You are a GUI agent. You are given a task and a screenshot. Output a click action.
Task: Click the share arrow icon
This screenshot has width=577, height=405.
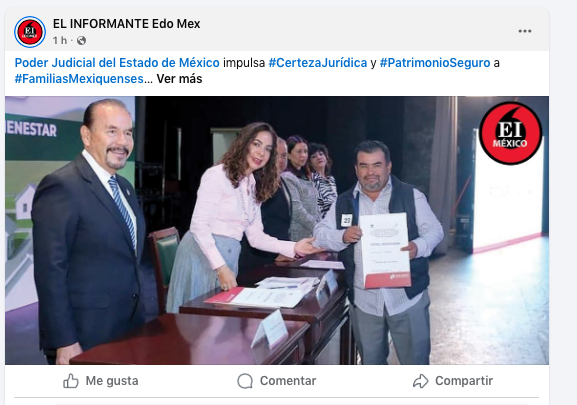click(421, 381)
